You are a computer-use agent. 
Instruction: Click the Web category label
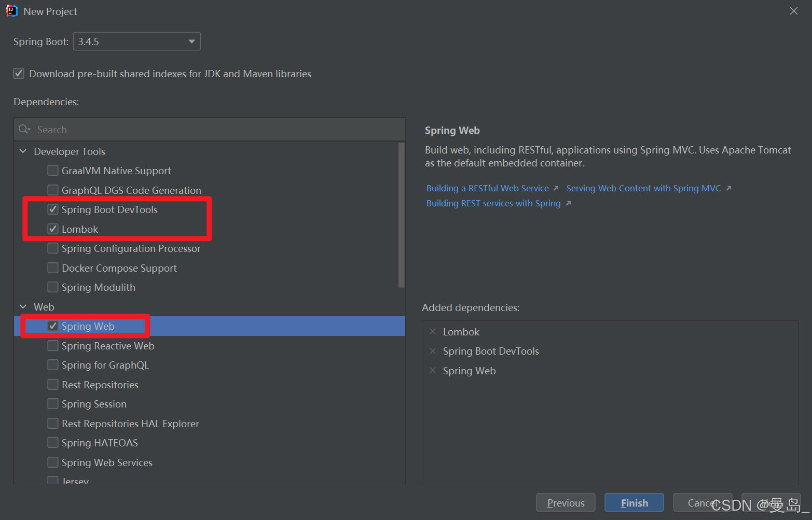[44, 307]
